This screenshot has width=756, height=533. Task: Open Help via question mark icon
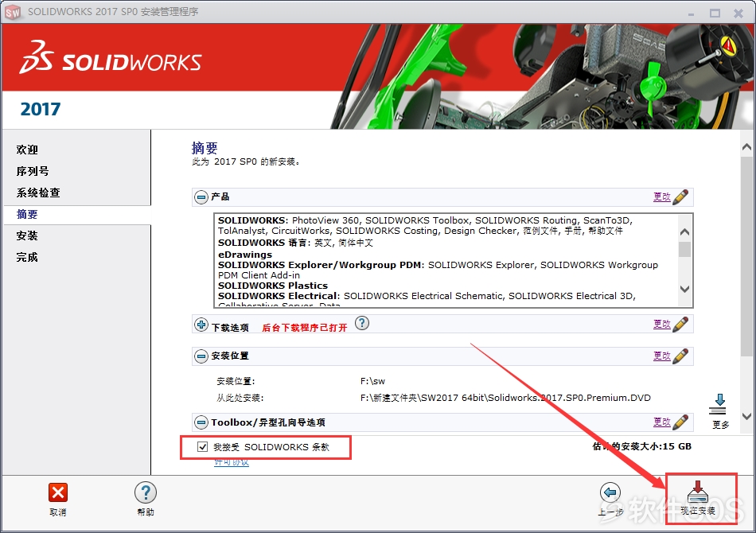click(x=145, y=492)
